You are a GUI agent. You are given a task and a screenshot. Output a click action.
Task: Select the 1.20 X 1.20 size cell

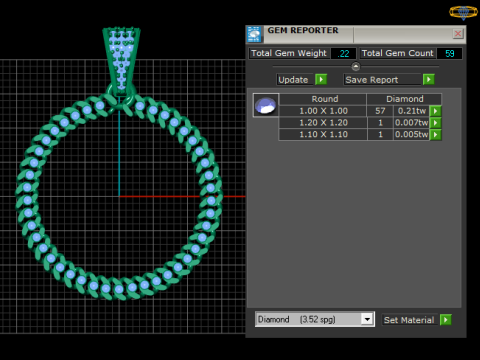point(323,123)
